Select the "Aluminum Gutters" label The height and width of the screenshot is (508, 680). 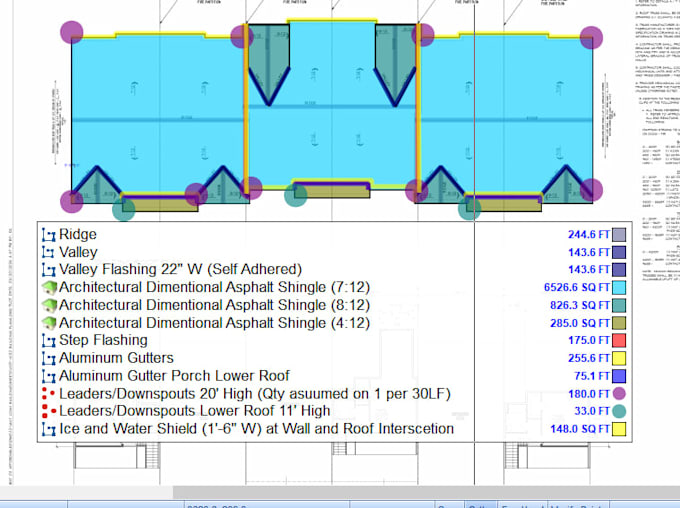pos(116,358)
